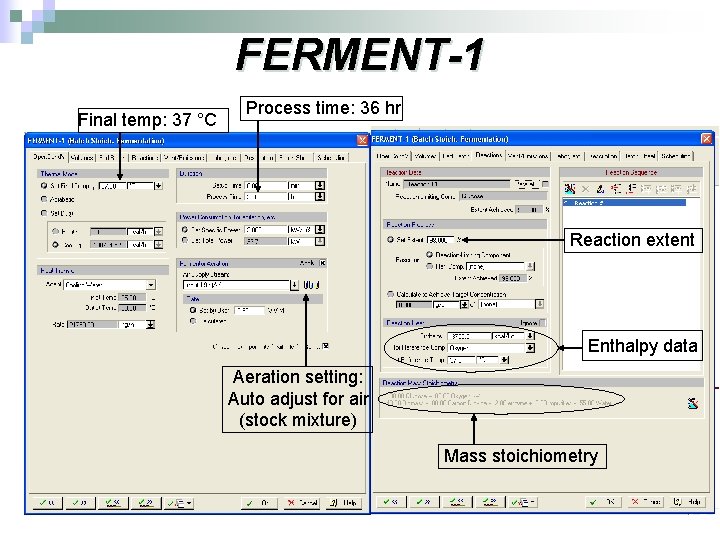Open the air supply stream composition icon
This screenshot has width=720, height=540.
point(311,285)
